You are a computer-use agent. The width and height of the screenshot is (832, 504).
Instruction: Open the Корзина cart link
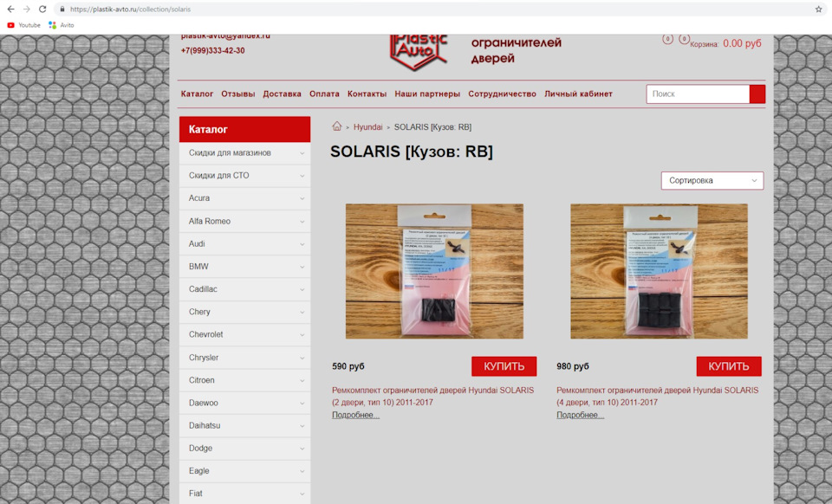coord(725,43)
